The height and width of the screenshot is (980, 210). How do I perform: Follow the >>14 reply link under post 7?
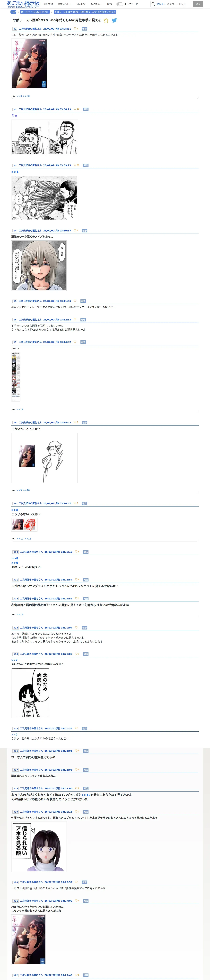(x=20, y=409)
